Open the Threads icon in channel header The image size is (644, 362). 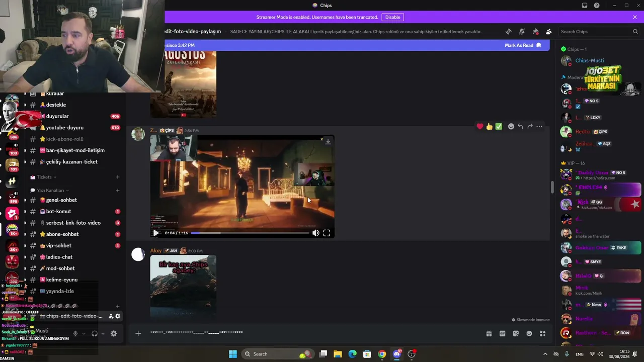[509, 32]
